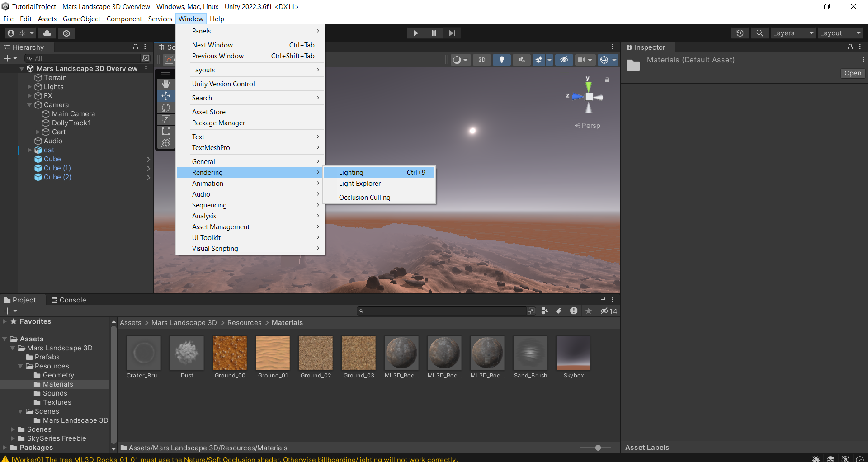Viewport: 868px width, 462px height.
Task: Open the Undo History icon
Action: tap(740, 33)
